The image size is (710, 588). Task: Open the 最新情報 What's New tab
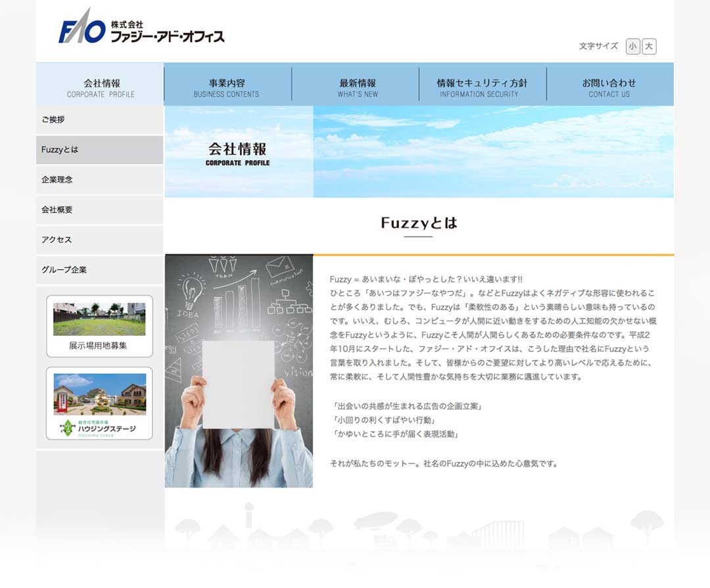(357, 84)
